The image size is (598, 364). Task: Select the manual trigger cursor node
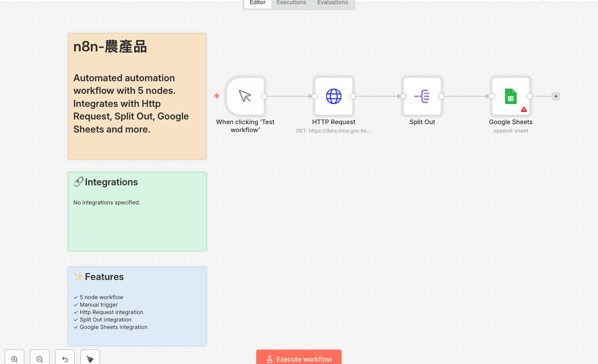tap(245, 97)
